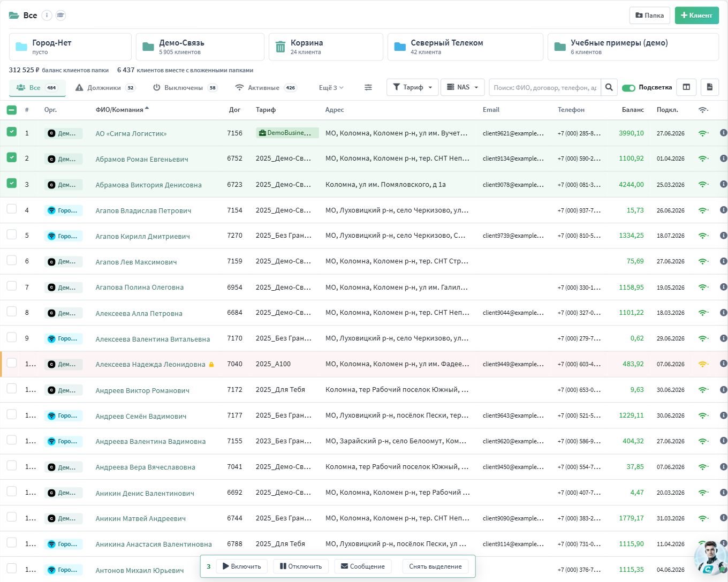Open the support assistant avatar
The height and width of the screenshot is (582, 728).
(710, 558)
